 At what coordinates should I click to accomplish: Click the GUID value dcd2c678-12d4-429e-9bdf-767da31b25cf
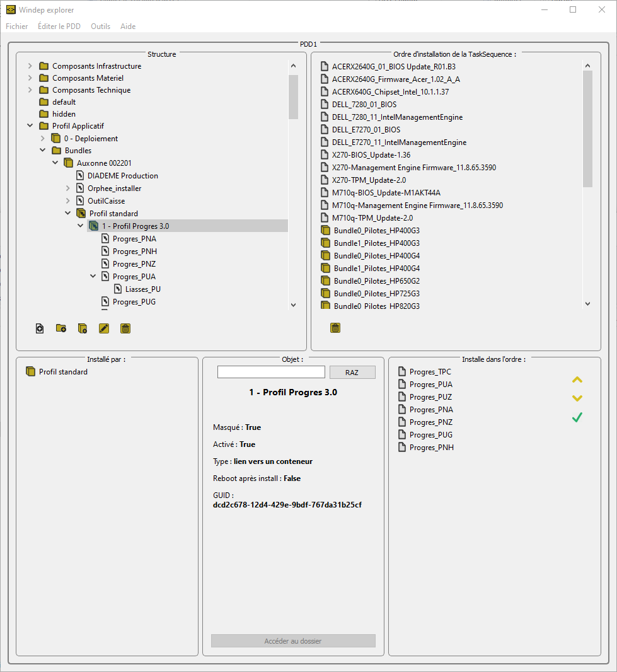(x=287, y=505)
